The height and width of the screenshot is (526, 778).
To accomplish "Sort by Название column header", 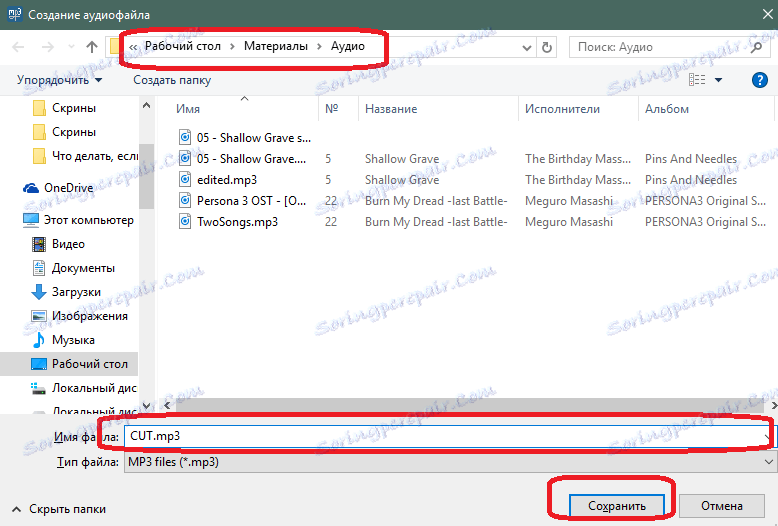I will (391, 109).
